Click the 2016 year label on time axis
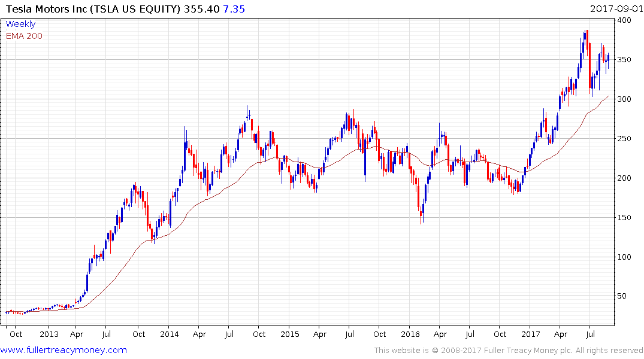 (410, 334)
